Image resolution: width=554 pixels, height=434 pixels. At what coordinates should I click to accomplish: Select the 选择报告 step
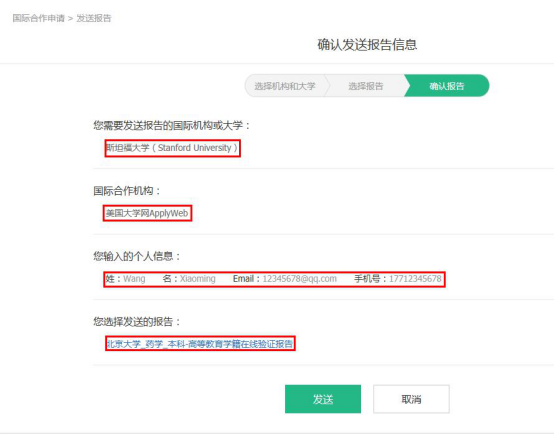tap(366, 86)
